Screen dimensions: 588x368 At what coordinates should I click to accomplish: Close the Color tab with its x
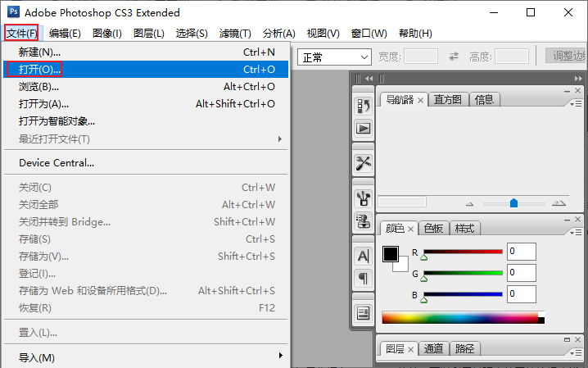click(x=410, y=229)
